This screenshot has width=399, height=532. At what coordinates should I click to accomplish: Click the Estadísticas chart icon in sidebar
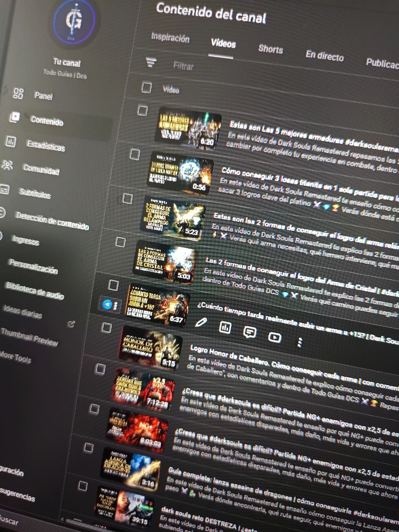point(11,141)
